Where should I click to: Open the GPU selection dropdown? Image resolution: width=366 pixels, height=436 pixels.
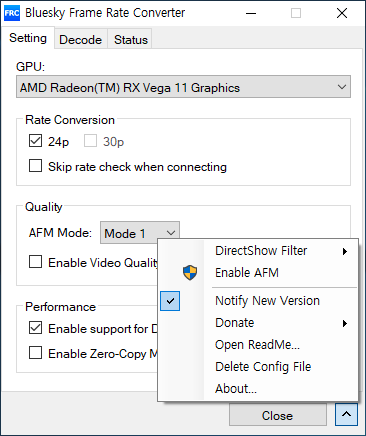[183, 87]
